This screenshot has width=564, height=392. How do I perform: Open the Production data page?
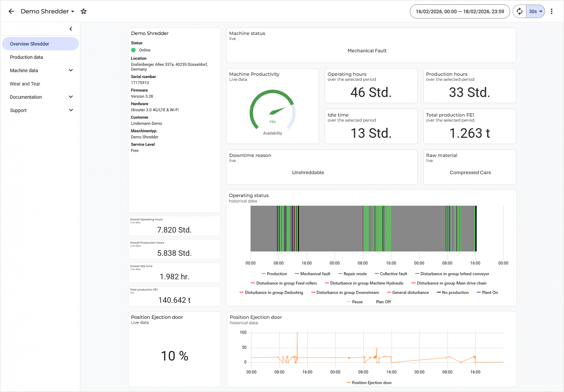click(26, 57)
